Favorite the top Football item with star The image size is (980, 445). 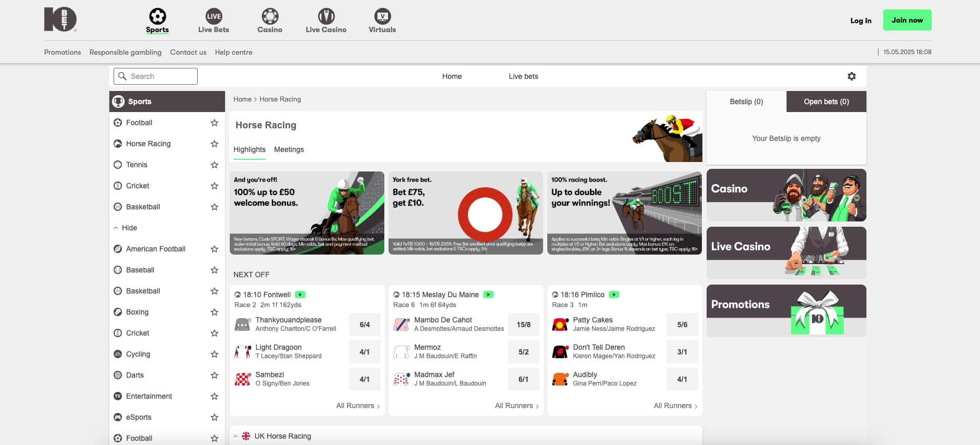215,123
